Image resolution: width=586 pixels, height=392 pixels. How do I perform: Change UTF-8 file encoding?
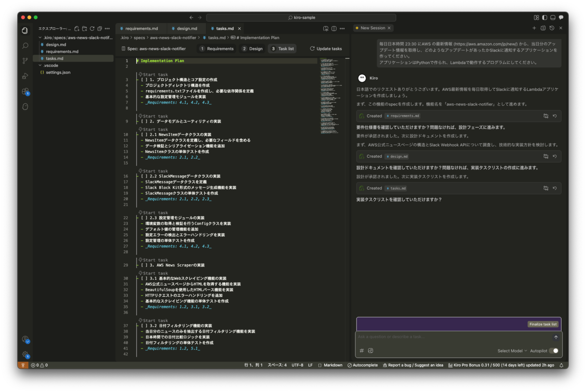pos(297,365)
